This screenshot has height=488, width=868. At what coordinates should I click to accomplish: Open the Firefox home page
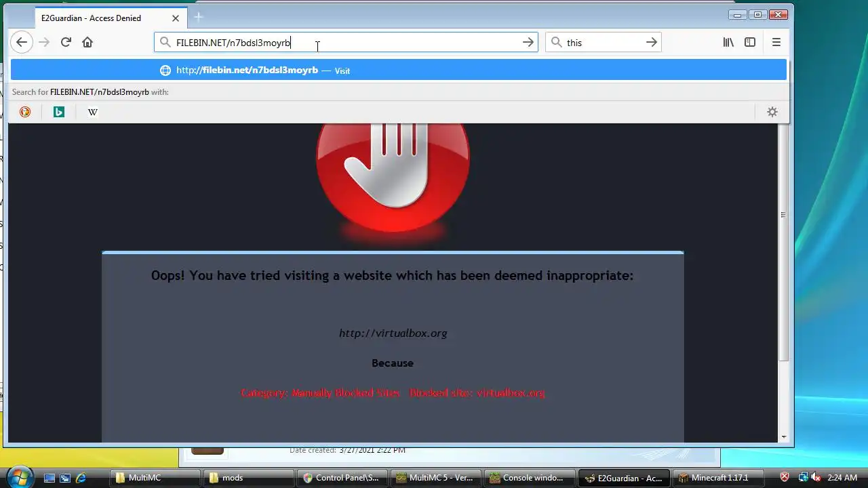coord(87,42)
